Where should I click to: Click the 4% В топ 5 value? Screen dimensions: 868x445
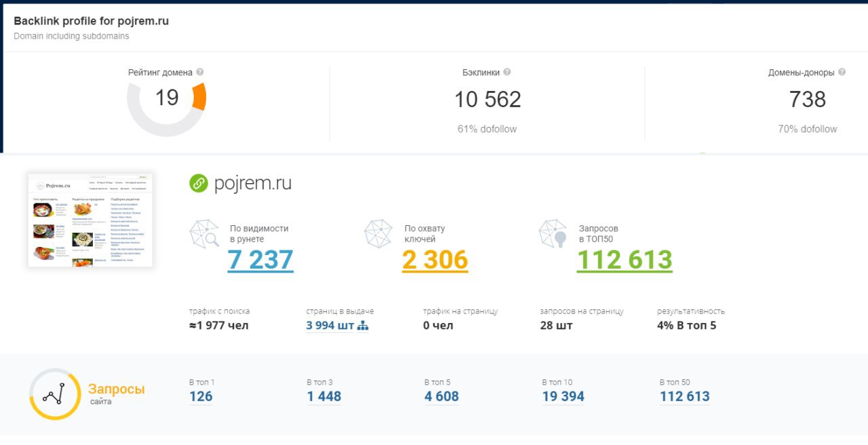(x=687, y=326)
